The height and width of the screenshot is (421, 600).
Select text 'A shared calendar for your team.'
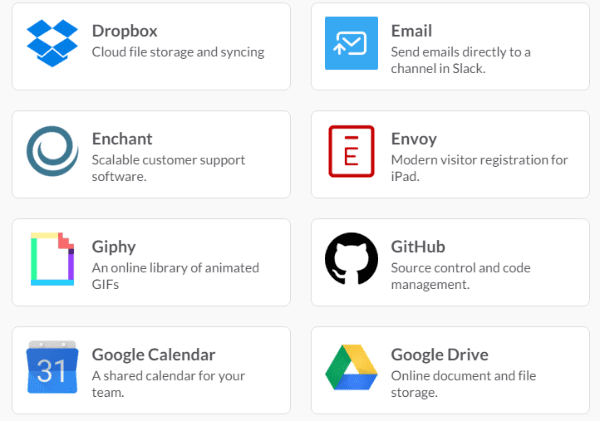(168, 384)
